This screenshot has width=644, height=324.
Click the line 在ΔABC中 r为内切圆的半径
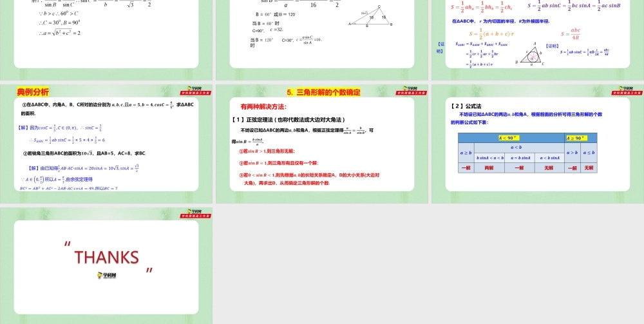point(500,21)
